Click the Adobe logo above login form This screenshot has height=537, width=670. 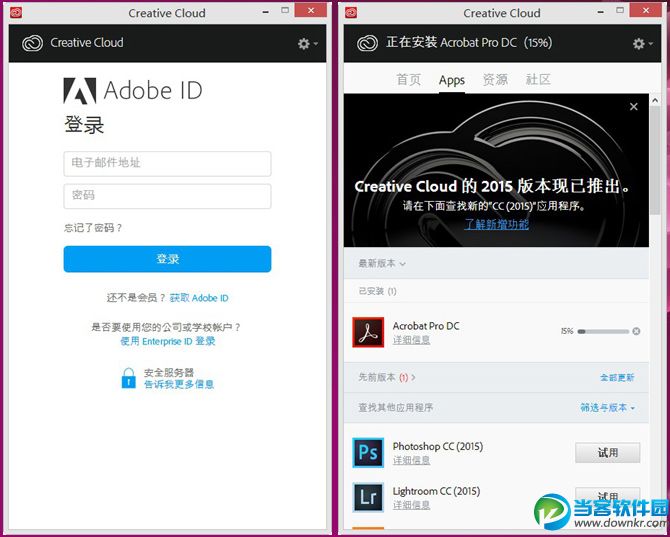coord(79,91)
